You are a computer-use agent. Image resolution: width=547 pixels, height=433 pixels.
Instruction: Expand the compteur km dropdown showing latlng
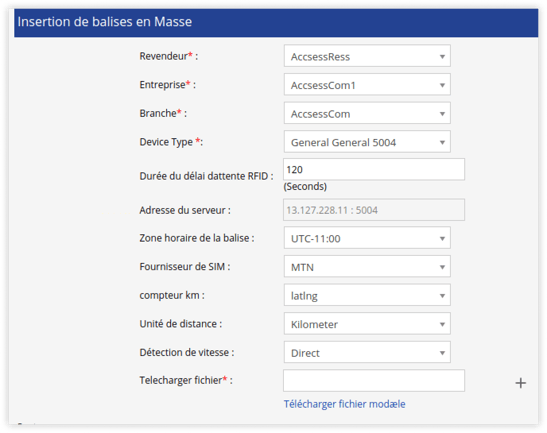pos(367,295)
